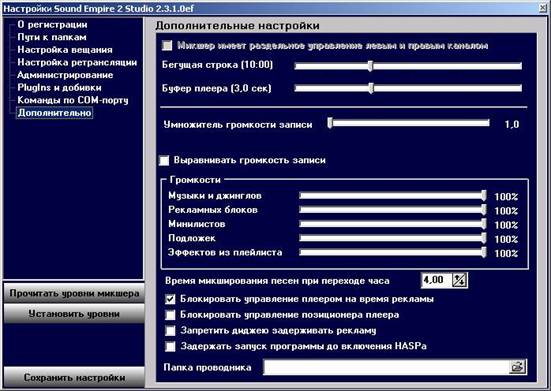
Task: Click the Умножитель громкости записи slider
Action: coord(408,123)
